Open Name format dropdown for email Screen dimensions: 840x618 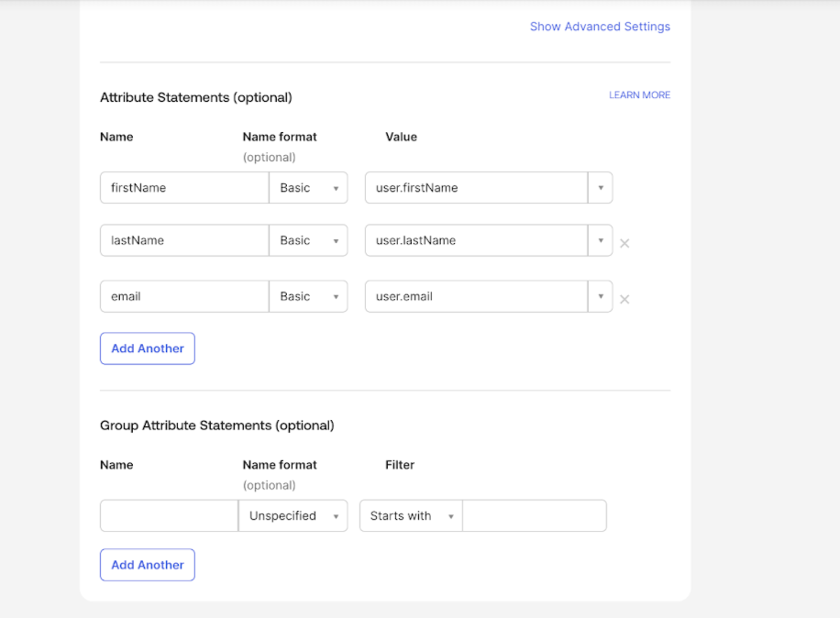coord(308,296)
